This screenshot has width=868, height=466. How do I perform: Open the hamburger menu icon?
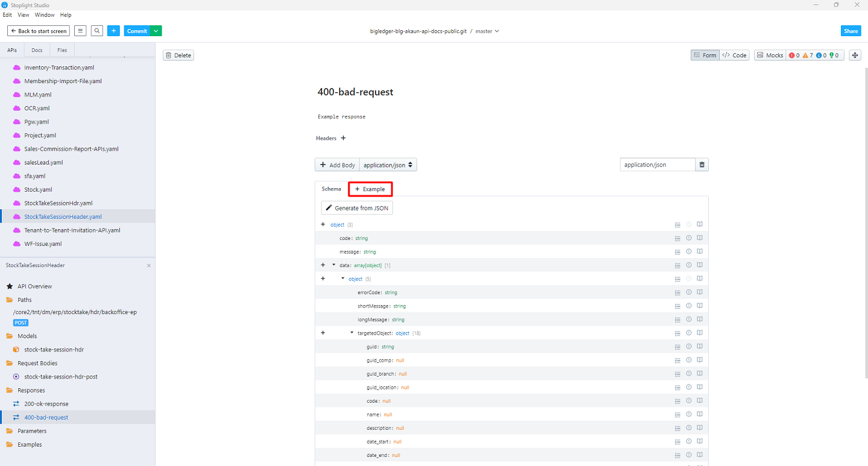click(80, 31)
